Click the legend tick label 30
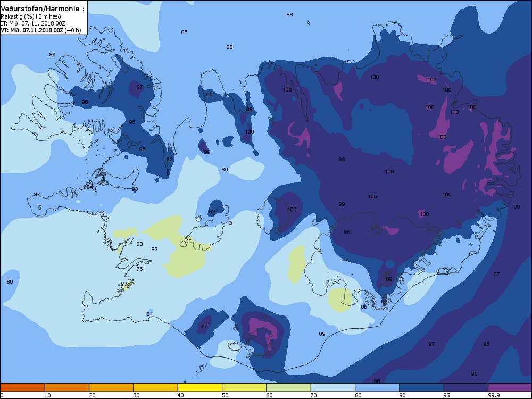This screenshot has height=399, width=532. tap(136, 395)
